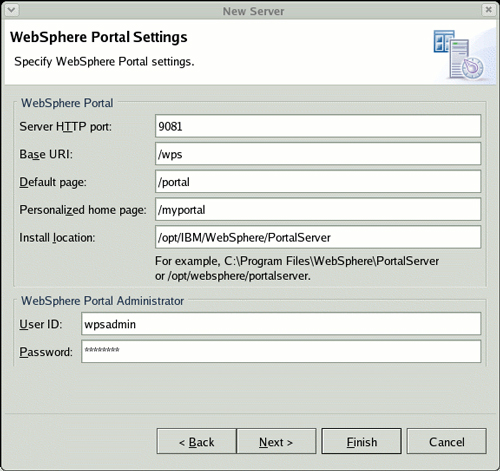Focus the masked Password field
Viewport: 500px width, 471px height.
281,351
